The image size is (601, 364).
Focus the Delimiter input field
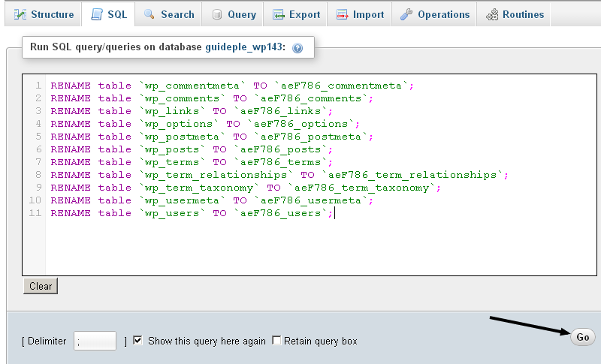pos(95,341)
